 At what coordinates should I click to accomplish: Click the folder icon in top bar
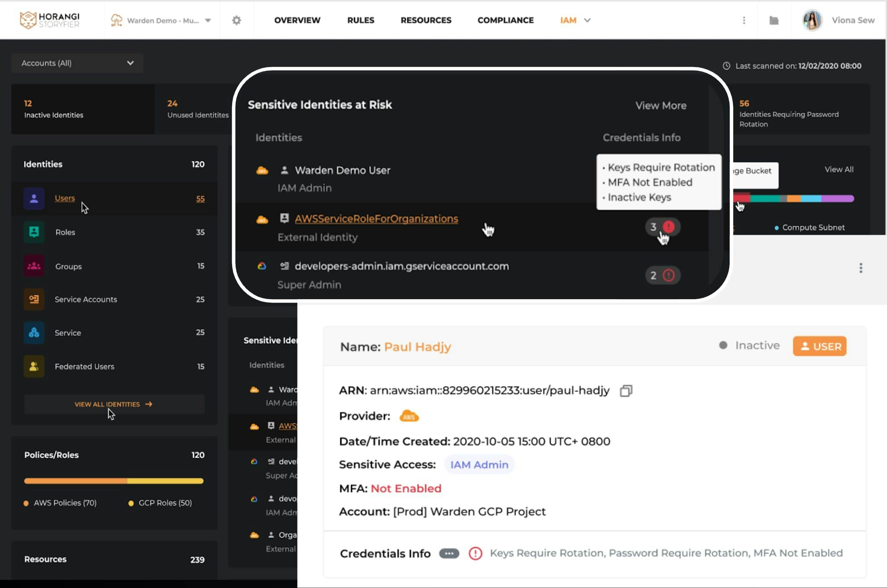pos(774,20)
